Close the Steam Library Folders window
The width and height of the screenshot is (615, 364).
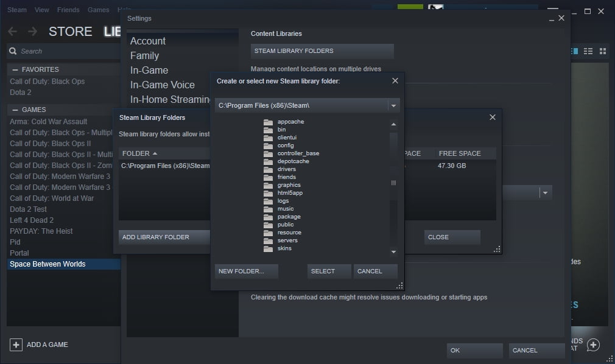coord(493,117)
